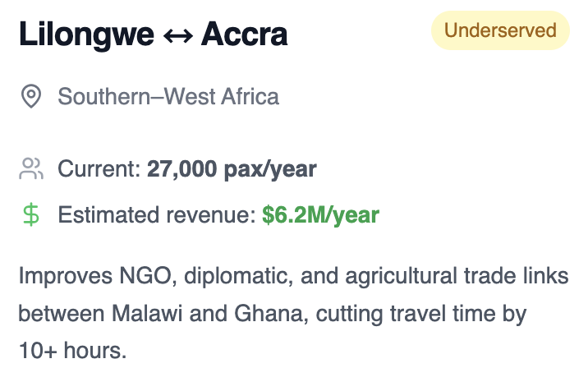Click the Estimated revenue: label

click(157, 215)
